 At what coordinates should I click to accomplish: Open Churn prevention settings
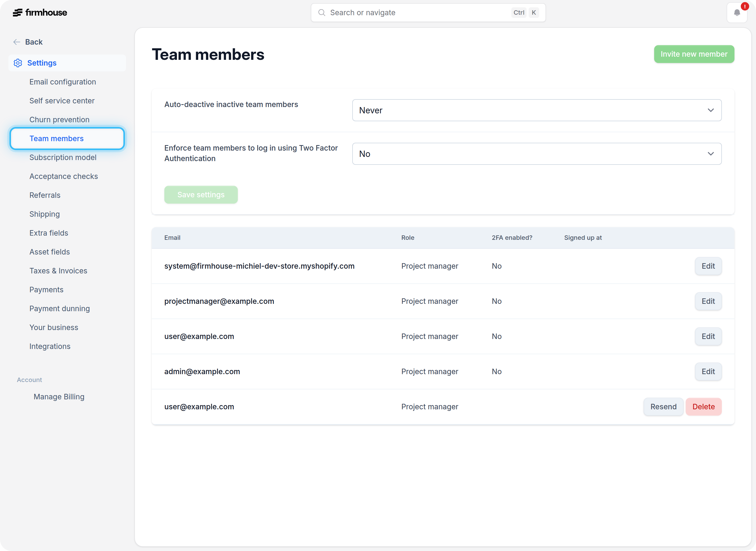point(59,120)
